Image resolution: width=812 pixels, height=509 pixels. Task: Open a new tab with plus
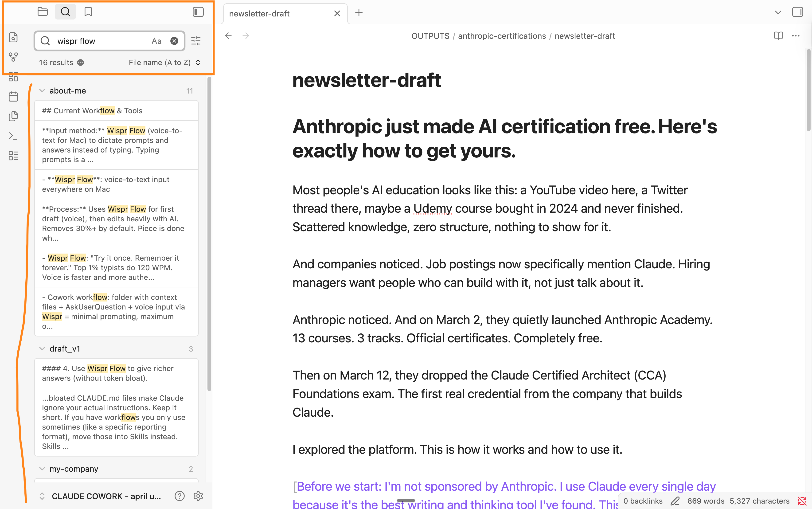click(359, 13)
